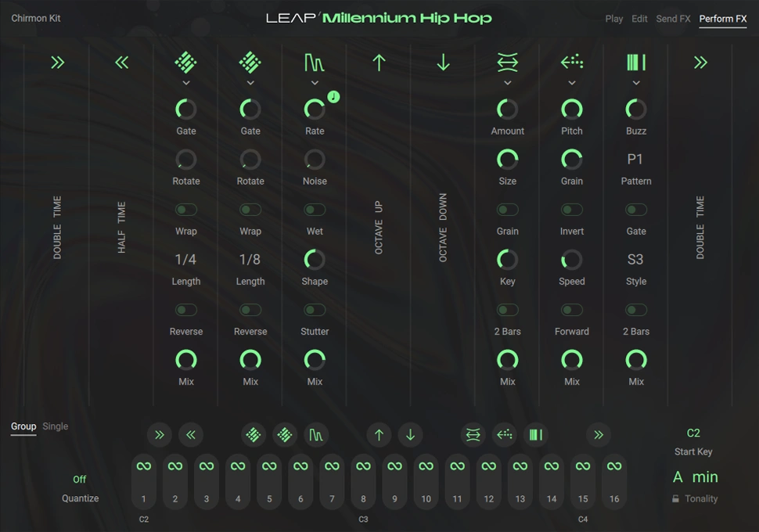Image resolution: width=759 pixels, height=532 pixels.
Task: Click the Buzz effect icon
Action: pyautogui.click(x=635, y=62)
